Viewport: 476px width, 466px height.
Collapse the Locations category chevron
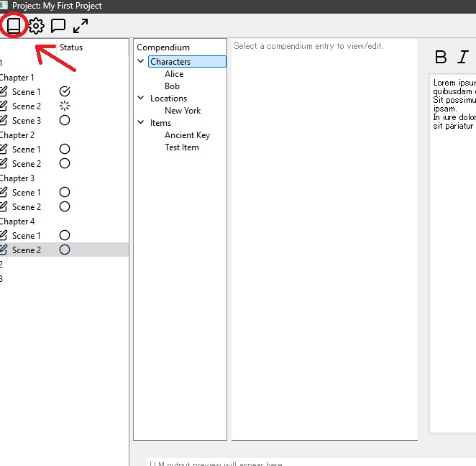141,99
